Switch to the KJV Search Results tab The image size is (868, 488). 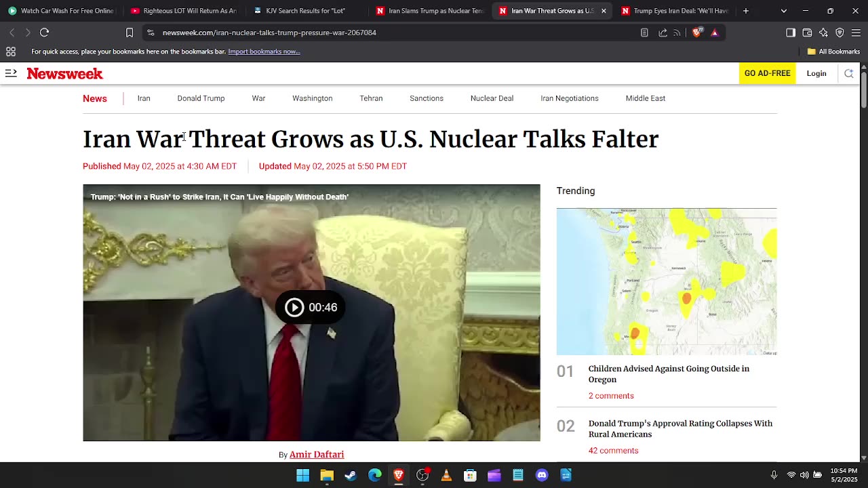coord(306,11)
